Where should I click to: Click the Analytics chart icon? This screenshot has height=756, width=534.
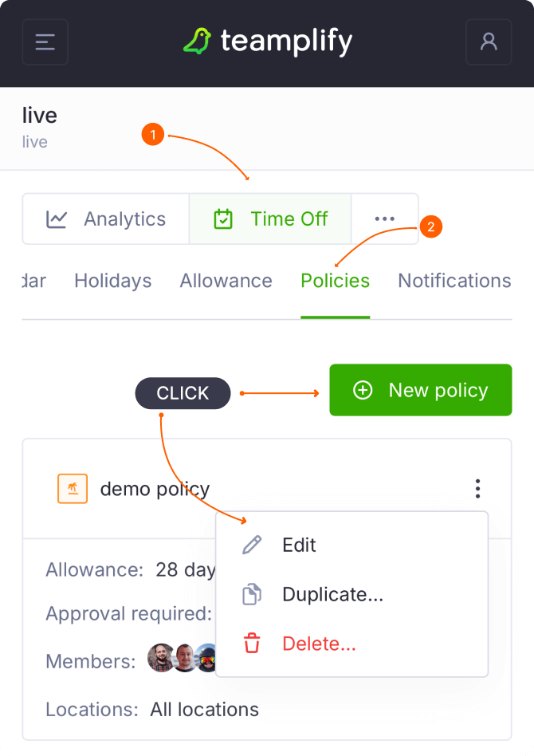57,219
